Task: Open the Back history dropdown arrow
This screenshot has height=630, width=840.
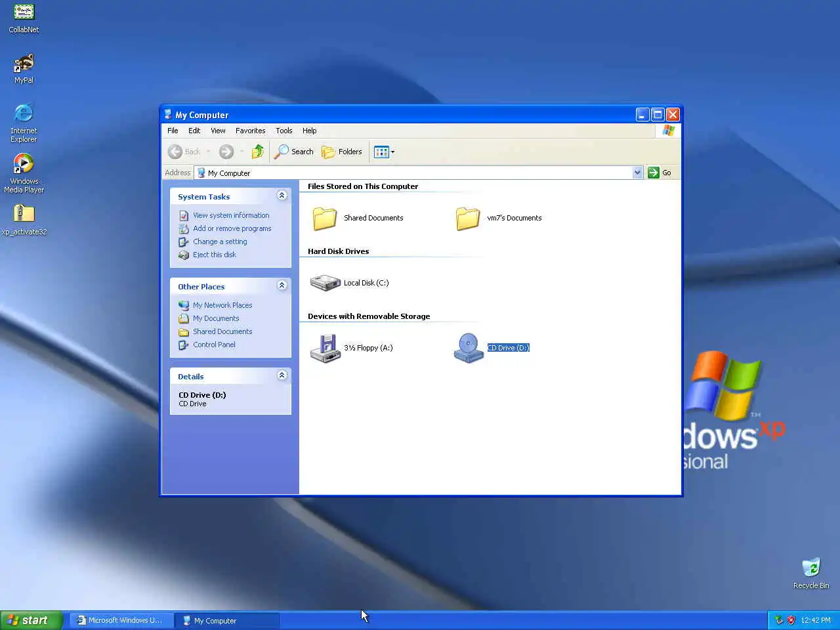Action: pos(208,152)
